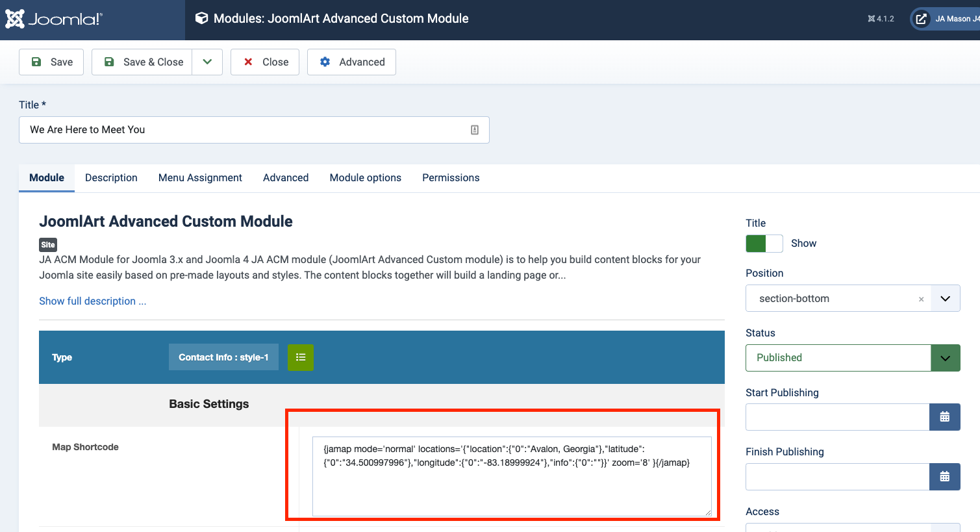This screenshot has width=980, height=532.
Task: Switch to the Module tab
Action: tap(47, 178)
